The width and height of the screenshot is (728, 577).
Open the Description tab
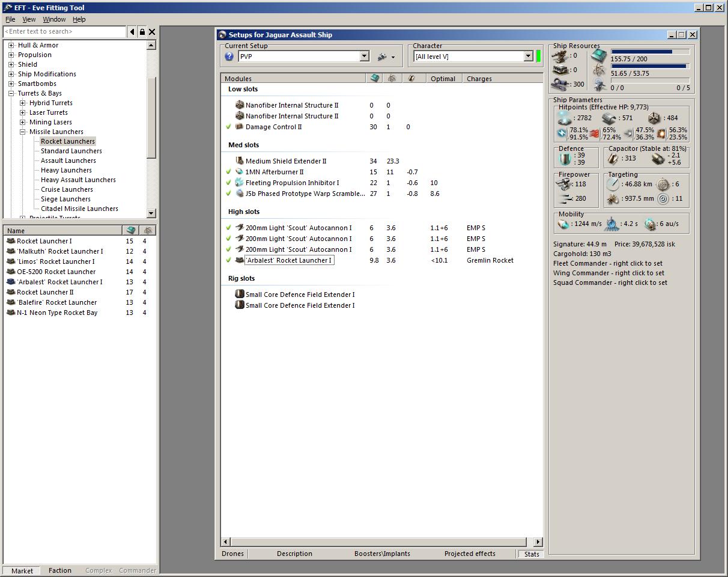click(294, 554)
